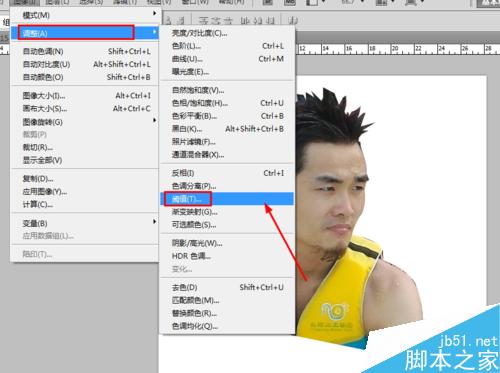Apply 自动对比度(U) auto contrast
This screenshot has width=500, height=373.
pyautogui.click(x=85, y=64)
